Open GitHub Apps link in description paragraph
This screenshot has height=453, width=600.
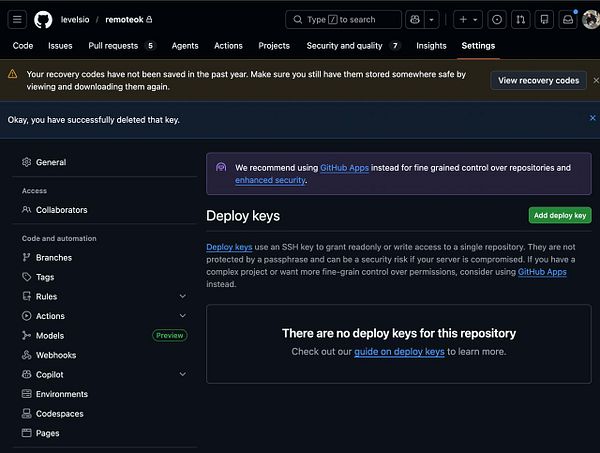[542, 272]
